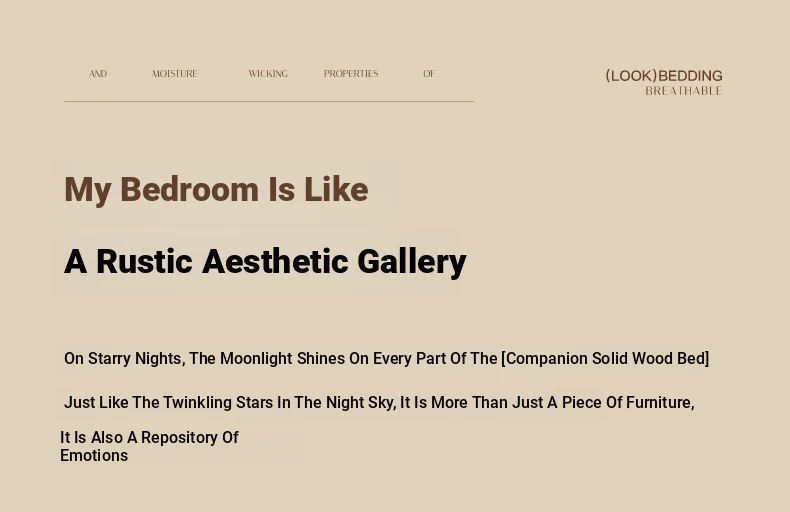Select the WICKING menu item
This screenshot has width=790, height=512.
coord(268,74)
